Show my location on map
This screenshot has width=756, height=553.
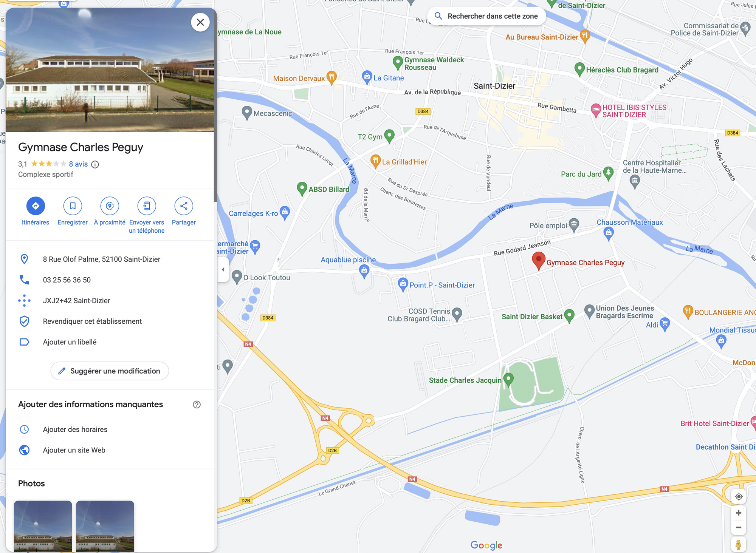(x=739, y=496)
